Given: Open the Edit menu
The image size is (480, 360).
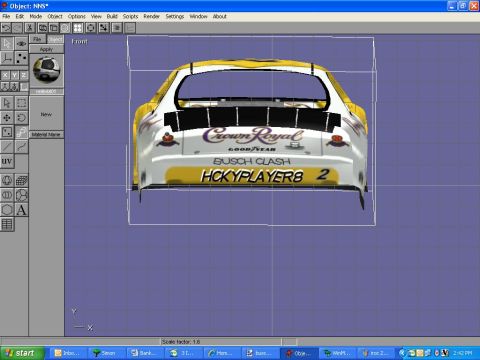Looking at the screenshot, I should tap(20, 16).
